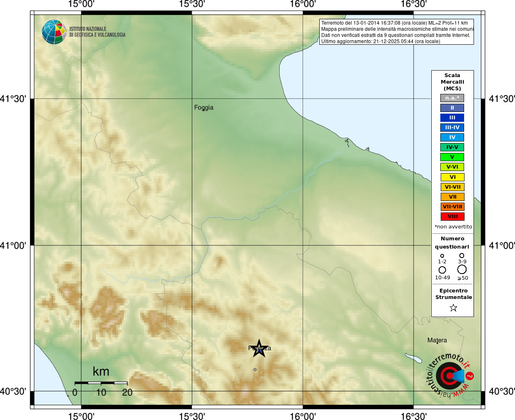The width and height of the screenshot is (515, 420).
Task: Click the 'Istituto Nazionale di Geofisica e Vulcanologia' text
Action: tap(97, 32)
